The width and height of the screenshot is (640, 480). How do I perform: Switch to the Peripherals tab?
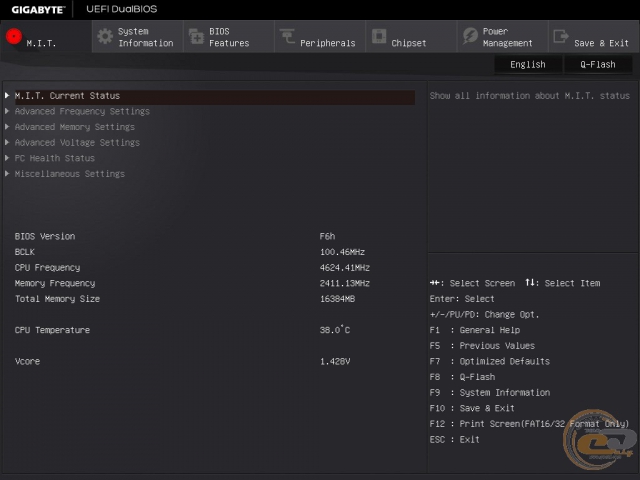point(327,43)
